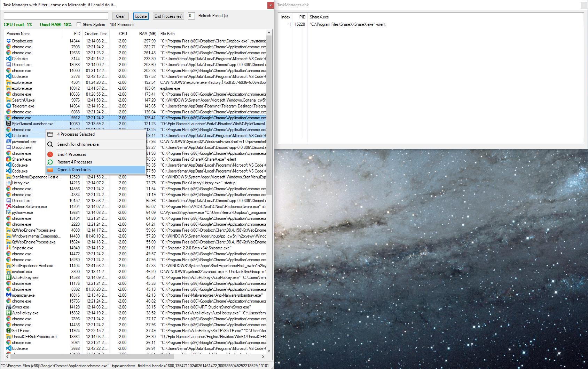Click the SearchUI.exe process icon
588x369 pixels.
click(x=9, y=100)
